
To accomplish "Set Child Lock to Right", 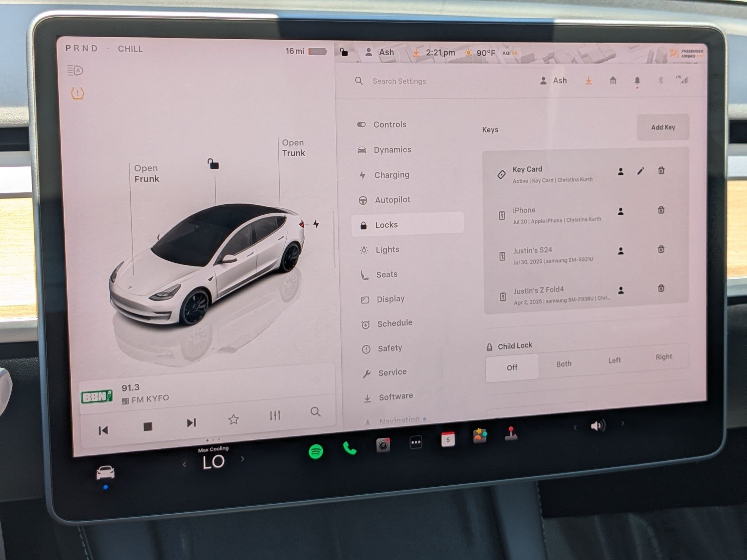I will [664, 356].
